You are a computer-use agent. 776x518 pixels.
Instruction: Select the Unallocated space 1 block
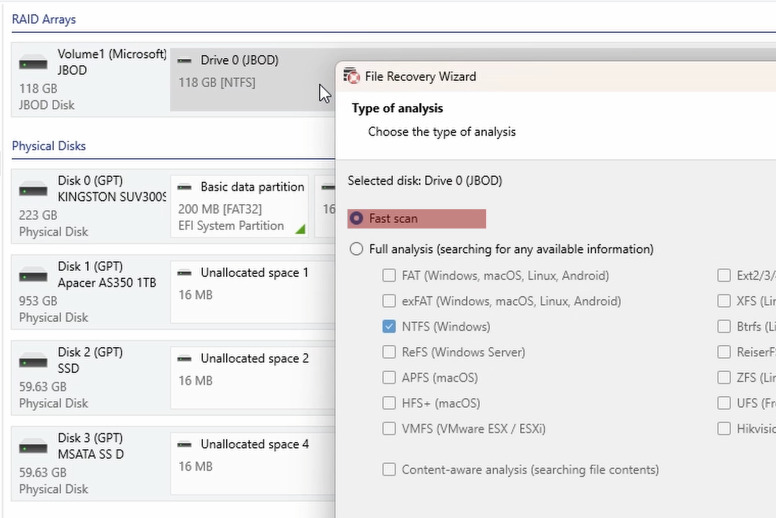tap(253, 292)
